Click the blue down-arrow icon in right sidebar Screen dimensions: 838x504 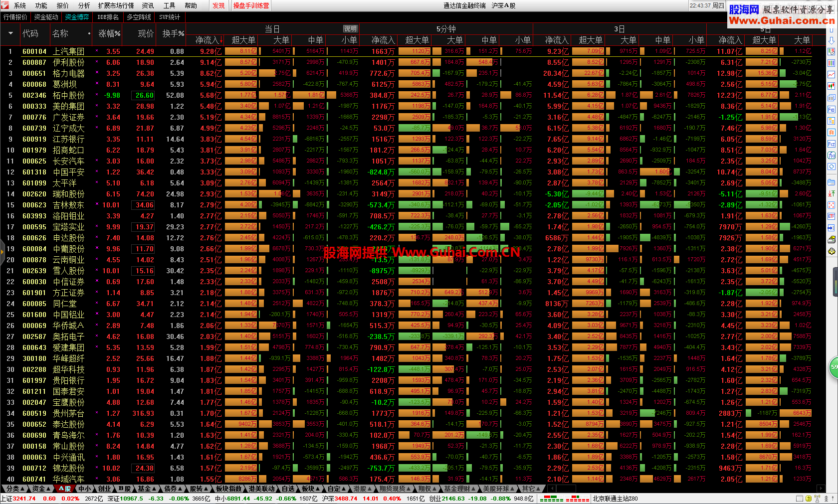832,40
